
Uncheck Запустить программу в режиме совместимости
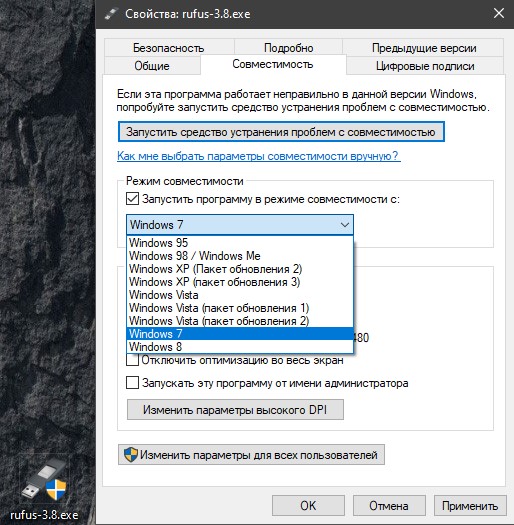[x=133, y=199]
